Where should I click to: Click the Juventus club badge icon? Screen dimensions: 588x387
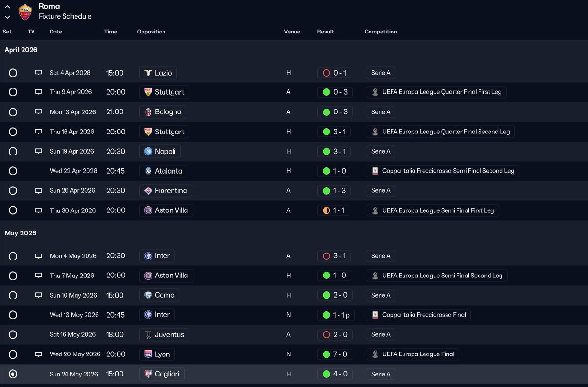point(148,334)
